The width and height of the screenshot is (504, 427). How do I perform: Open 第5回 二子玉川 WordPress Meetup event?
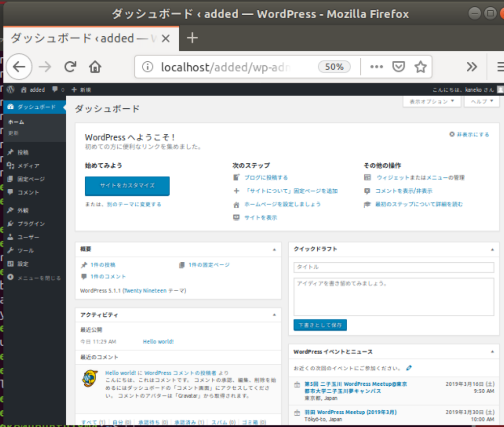click(x=355, y=387)
